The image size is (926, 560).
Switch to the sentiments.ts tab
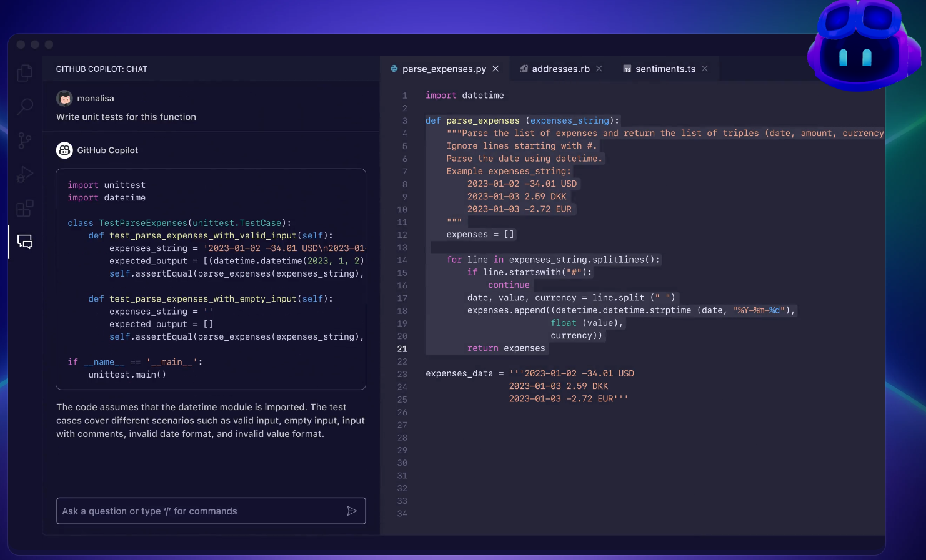click(664, 69)
